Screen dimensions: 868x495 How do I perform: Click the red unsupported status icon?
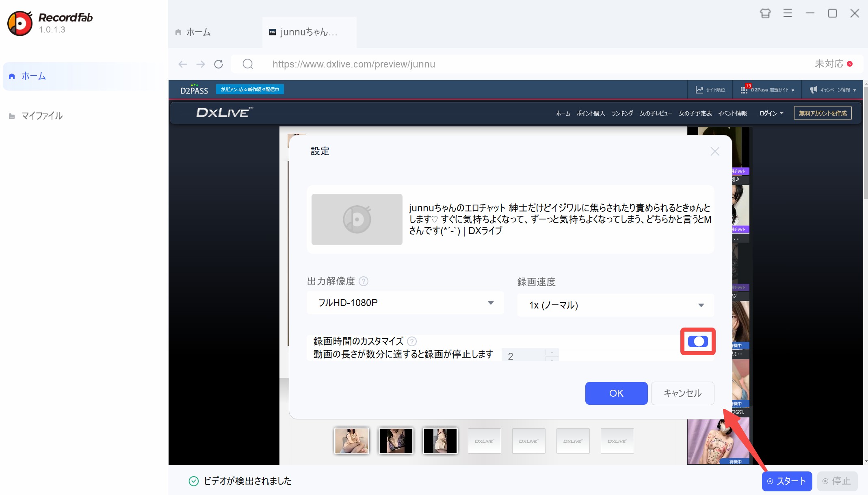pyautogui.click(x=850, y=64)
